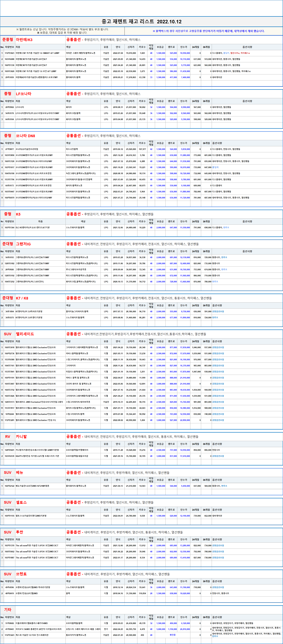
Task: Select the blue 블랙박스 notice text
Action: coord(208,31)
